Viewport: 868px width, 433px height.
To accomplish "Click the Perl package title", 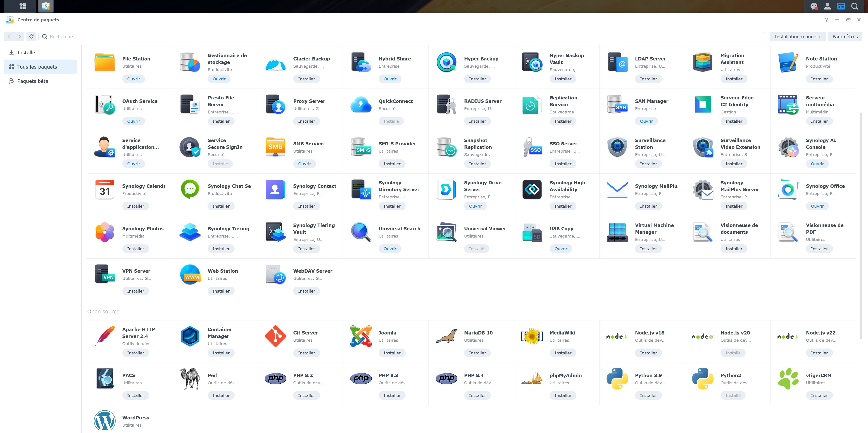I will (212, 375).
